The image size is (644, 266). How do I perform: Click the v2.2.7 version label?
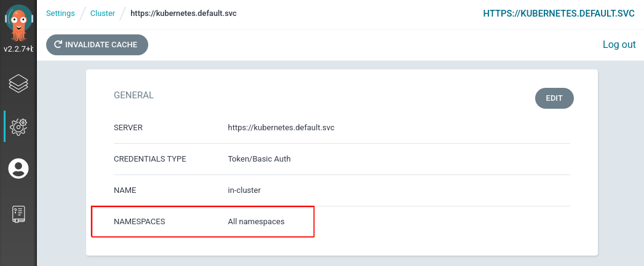(x=18, y=49)
